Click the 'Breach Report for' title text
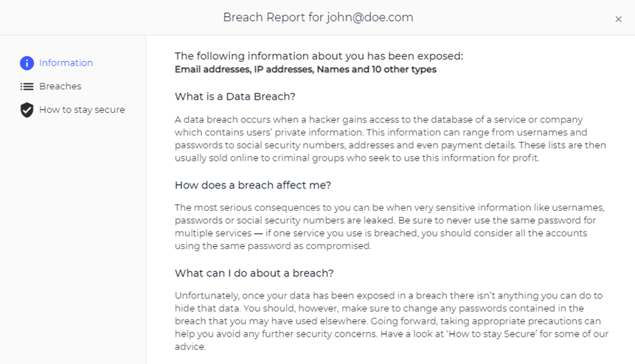This screenshot has width=635, height=364. [x=274, y=18]
